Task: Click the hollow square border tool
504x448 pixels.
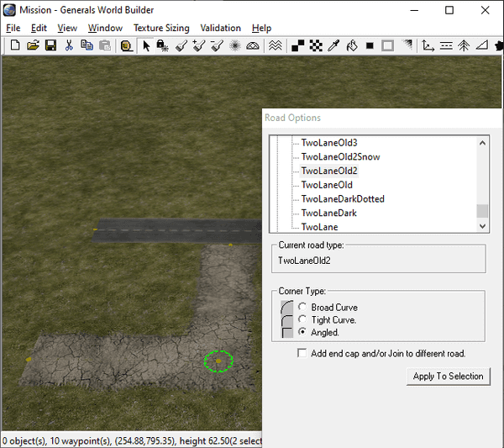Action: (387, 45)
